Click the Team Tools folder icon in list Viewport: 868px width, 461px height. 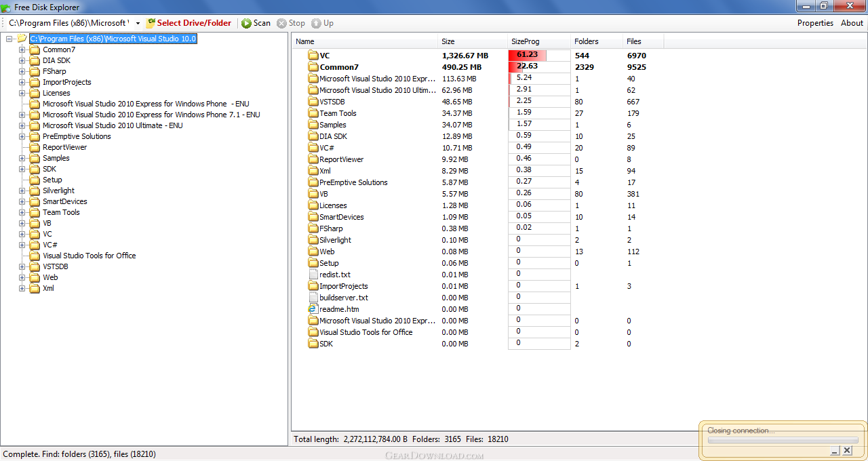coord(313,113)
